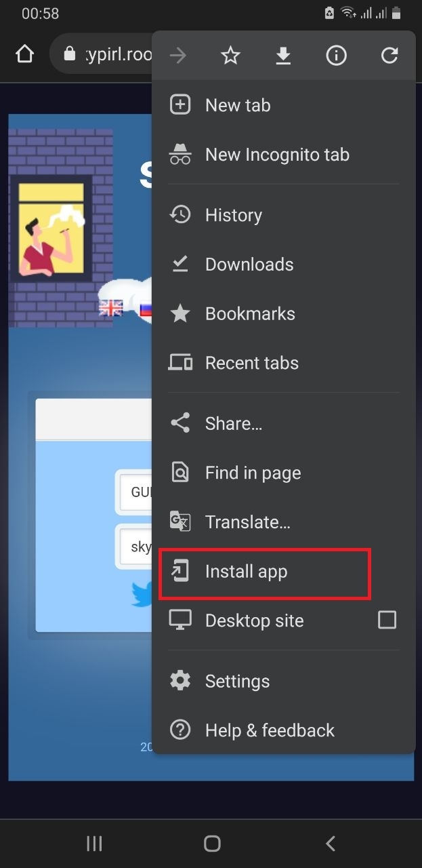Tap the forward arrow in Chrome menu
Viewport: 422px width, 868px height.
coord(178,56)
